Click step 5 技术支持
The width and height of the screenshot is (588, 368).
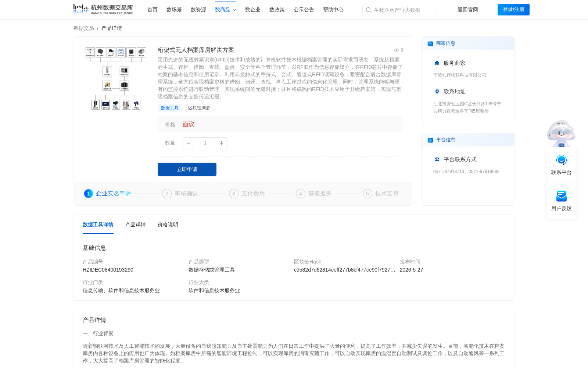pos(381,194)
